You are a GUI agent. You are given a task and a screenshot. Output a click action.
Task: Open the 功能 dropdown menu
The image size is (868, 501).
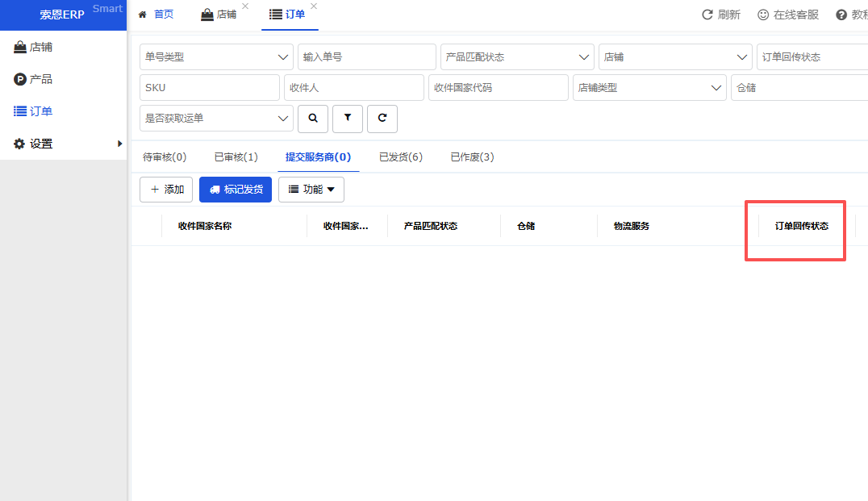point(311,190)
